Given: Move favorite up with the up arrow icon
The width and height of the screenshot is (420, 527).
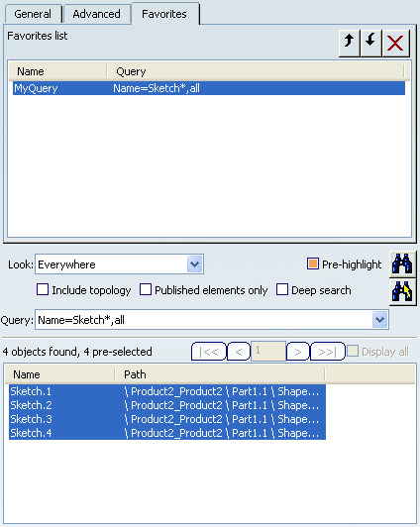Looking at the screenshot, I should click(350, 43).
